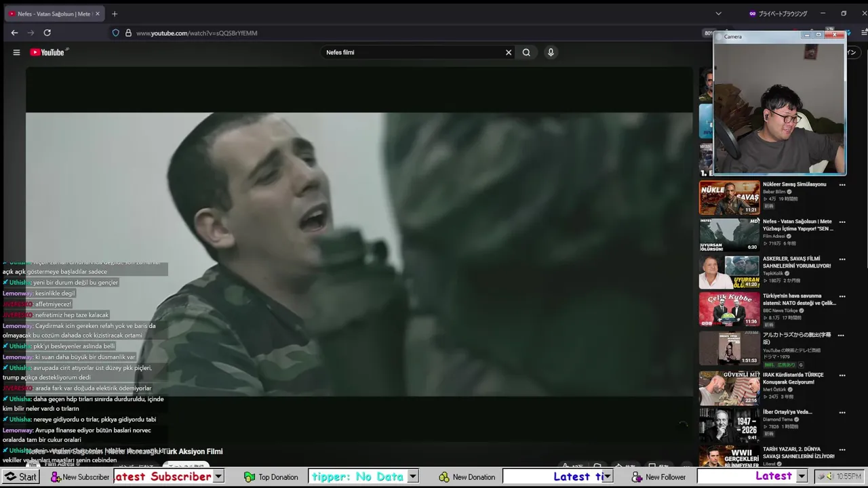Open the YouTube hamburger guide menu
Viewport: 868px width, 488px height.
(x=16, y=52)
